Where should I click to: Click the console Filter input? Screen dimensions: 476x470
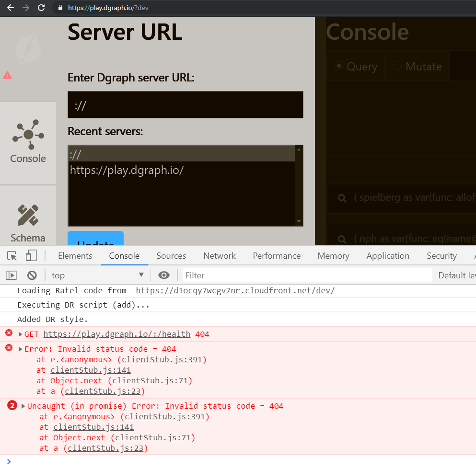pos(307,275)
